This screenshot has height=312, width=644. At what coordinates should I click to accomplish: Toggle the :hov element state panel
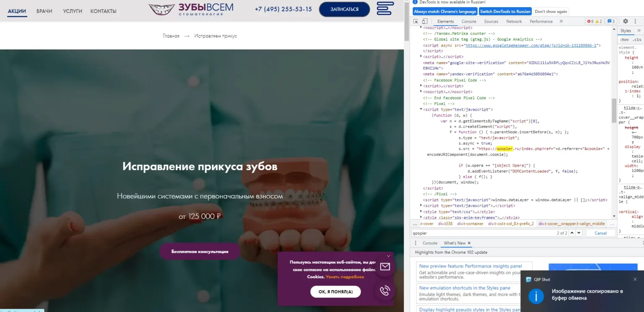[x=624, y=40]
